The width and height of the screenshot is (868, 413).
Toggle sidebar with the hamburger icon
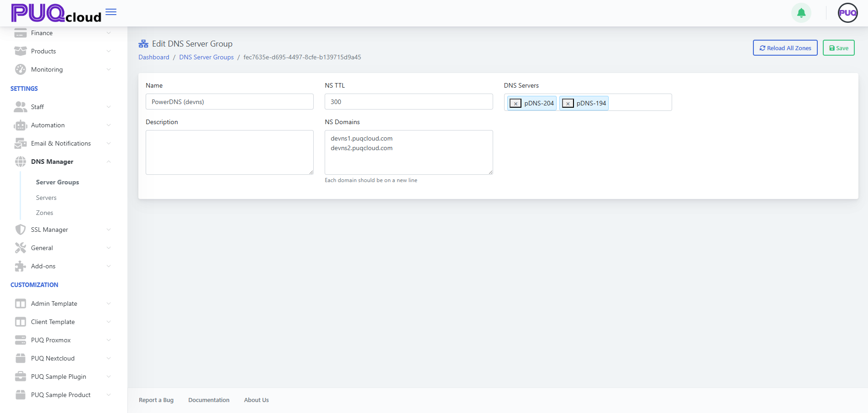click(x=111, y=12)
